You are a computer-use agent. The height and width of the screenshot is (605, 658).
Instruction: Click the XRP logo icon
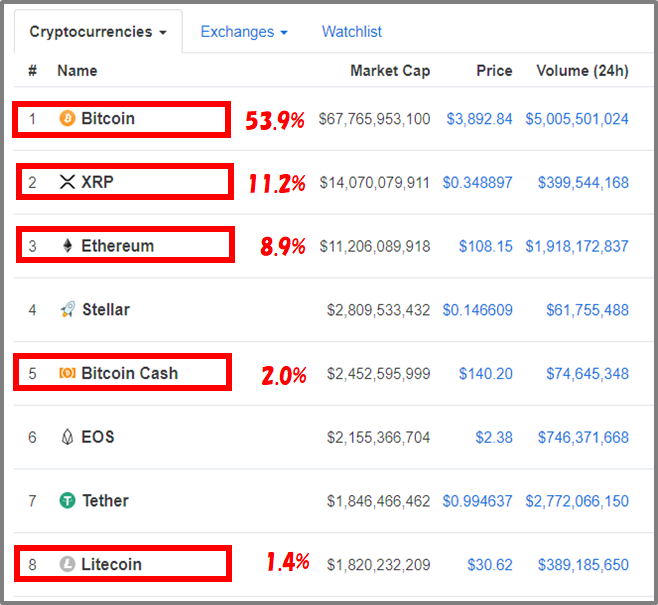coord(67,182)
